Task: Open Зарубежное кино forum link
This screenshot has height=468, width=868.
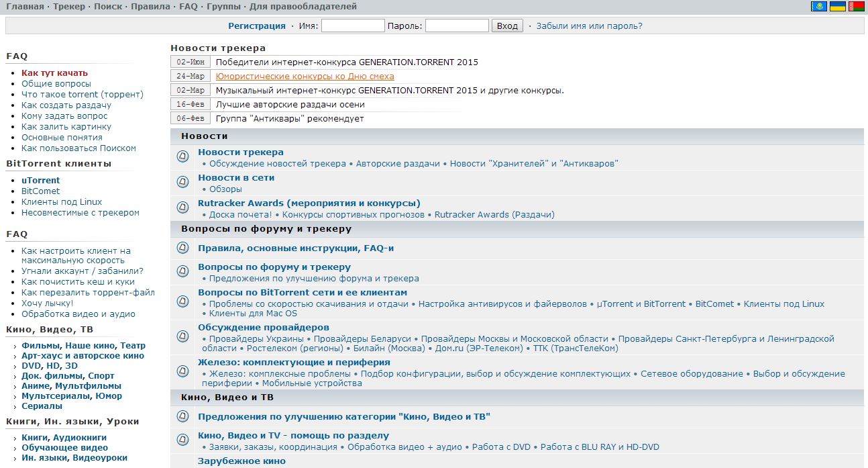Action: pyautogui.click(x=241, y=461)
